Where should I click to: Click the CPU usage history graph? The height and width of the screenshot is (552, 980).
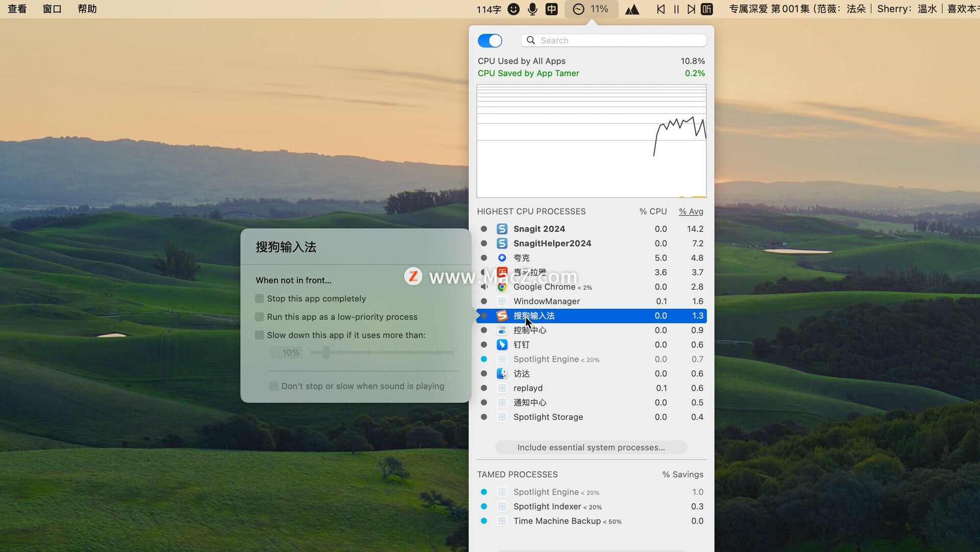[x=591, y=141]
